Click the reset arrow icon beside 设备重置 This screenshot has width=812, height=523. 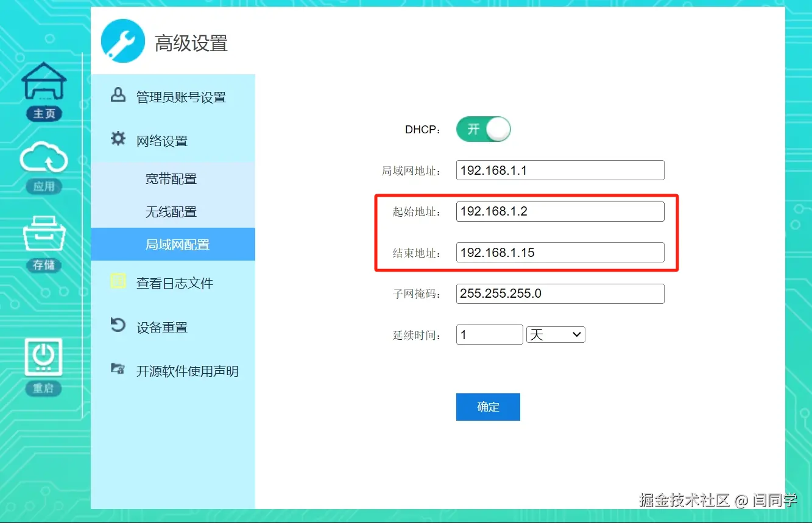coord(118,326)
